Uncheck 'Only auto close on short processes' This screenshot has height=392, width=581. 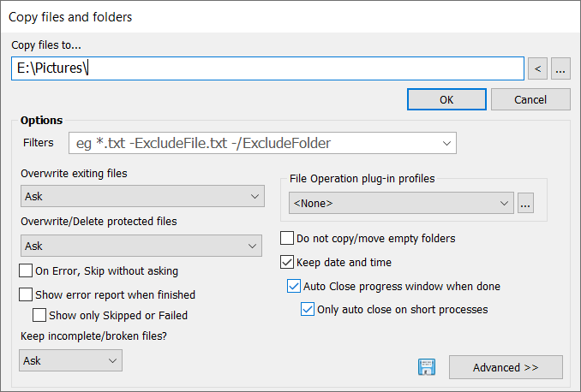click(308, 309)
